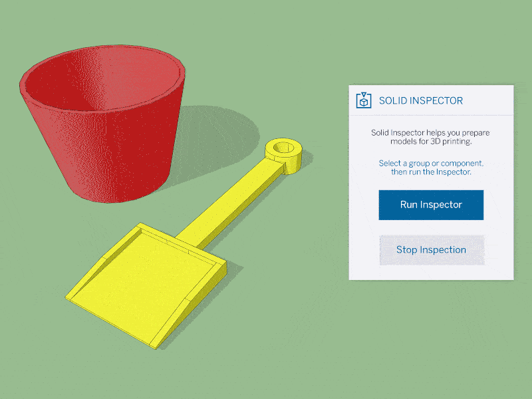Click the Solid Inspector cube icon
Image resolution: width=532 pixels, height=399 pixels.
364,100
